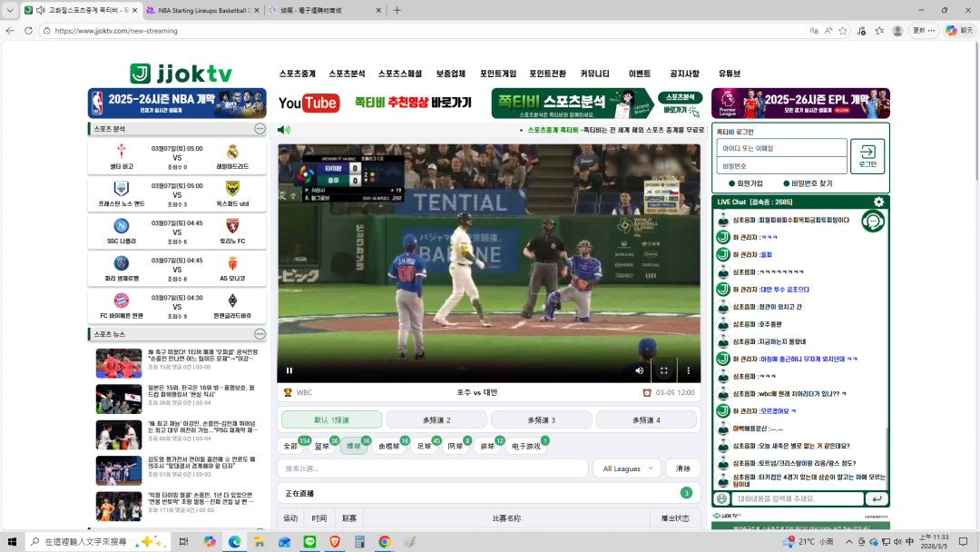Mute the video player volume icon
The height and width of the screenshot is (552, 980).
[639, 370]
